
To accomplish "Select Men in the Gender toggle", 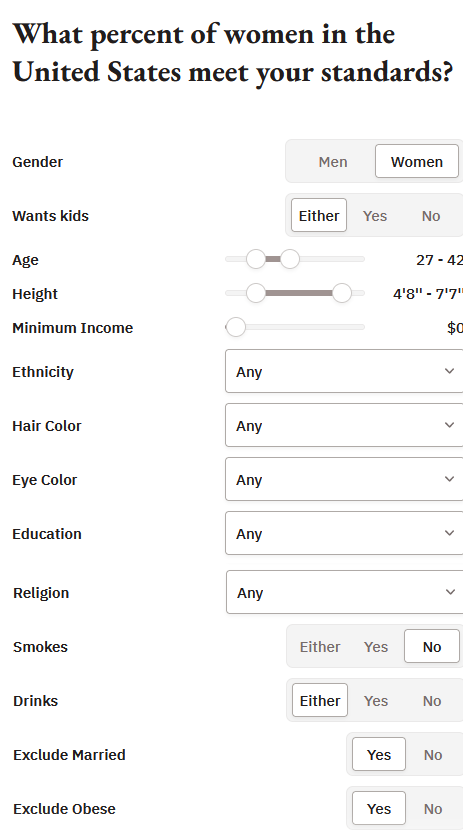I will click(332, 162).
